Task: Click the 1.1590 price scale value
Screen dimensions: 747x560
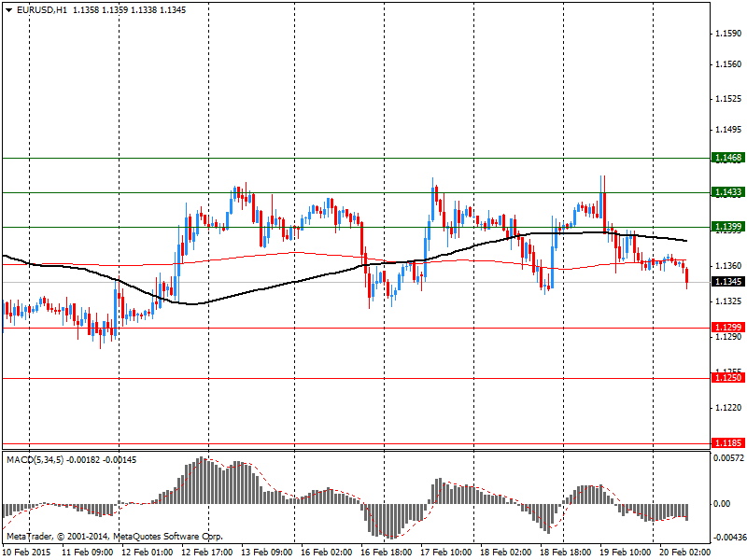Action: click(x=728, y=34)
